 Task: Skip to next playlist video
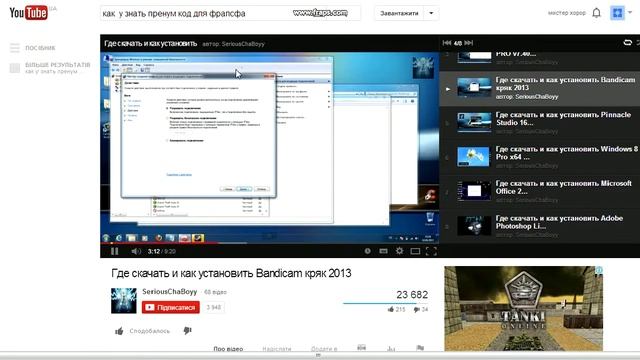point(469,43)
